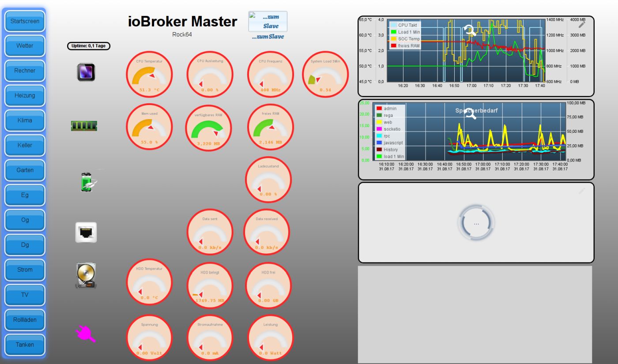This screenshot has width=618, height=364.
Task: Click the Data sent gauge
Action: 210,232
